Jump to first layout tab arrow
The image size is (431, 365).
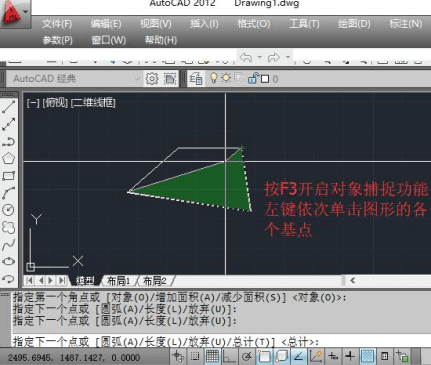tap(29, 280)
